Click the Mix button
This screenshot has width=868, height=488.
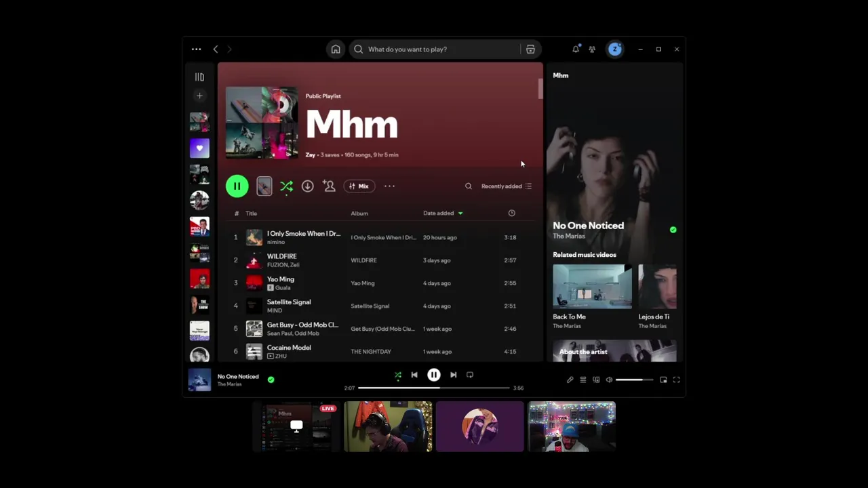coord(359,186)
